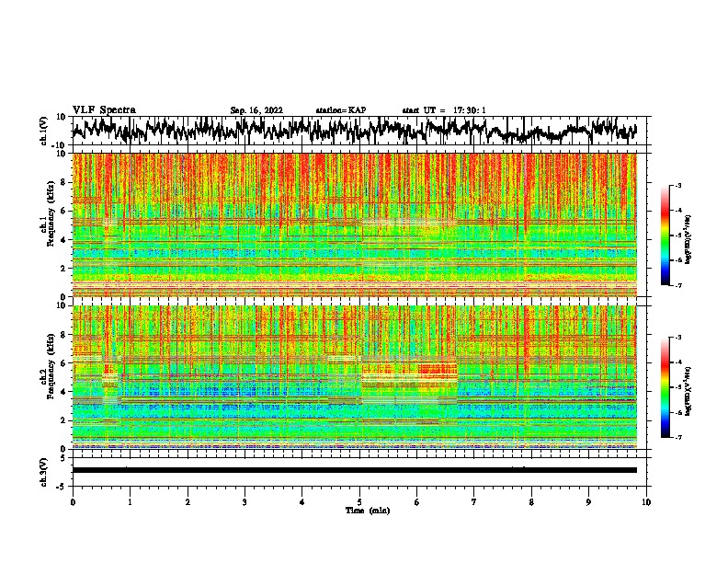
Task: Click the "start UT = 17:30: 1" header text
Action: point(444,110)
